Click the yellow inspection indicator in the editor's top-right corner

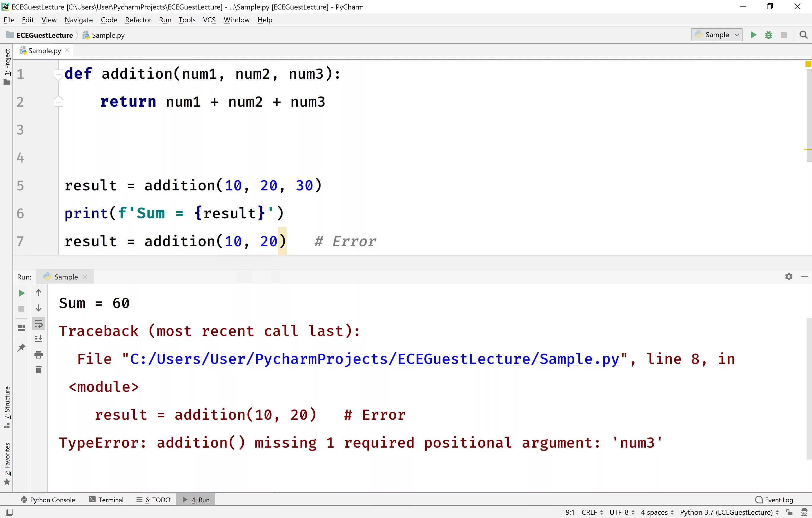pos(808,64)
